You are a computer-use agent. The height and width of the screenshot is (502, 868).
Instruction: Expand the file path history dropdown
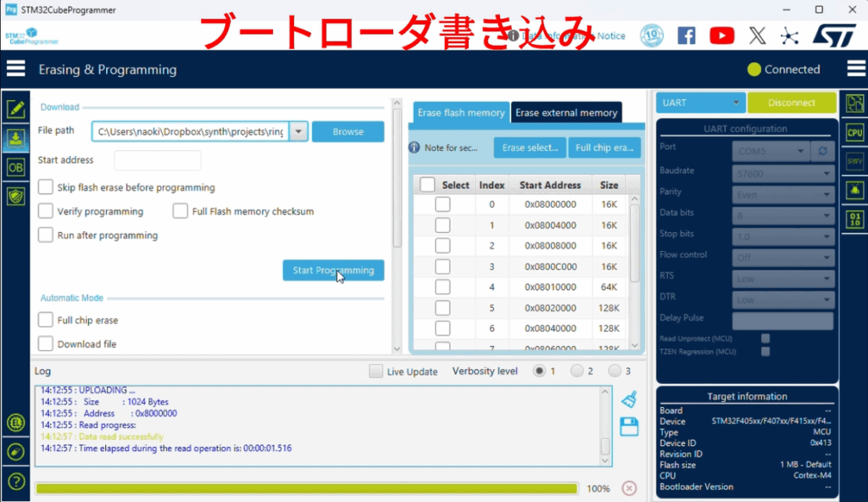tap(298, 131)
